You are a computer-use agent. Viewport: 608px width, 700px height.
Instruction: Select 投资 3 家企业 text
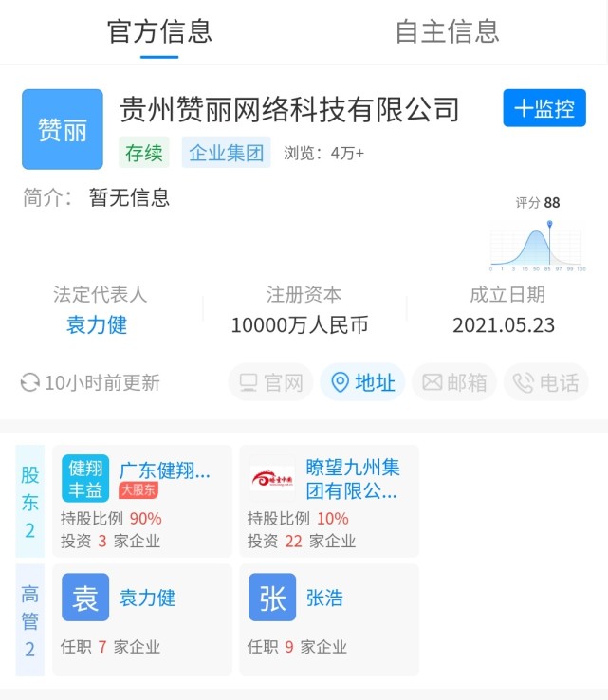click(110, 541)
